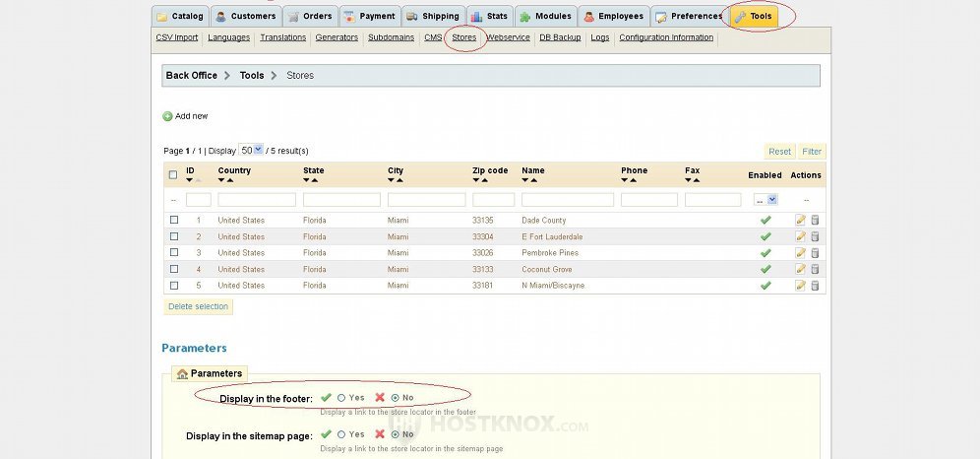Delete the E Fort Lauderdale store
Screen dimensions: 980x459
click(x=815, y=236)
